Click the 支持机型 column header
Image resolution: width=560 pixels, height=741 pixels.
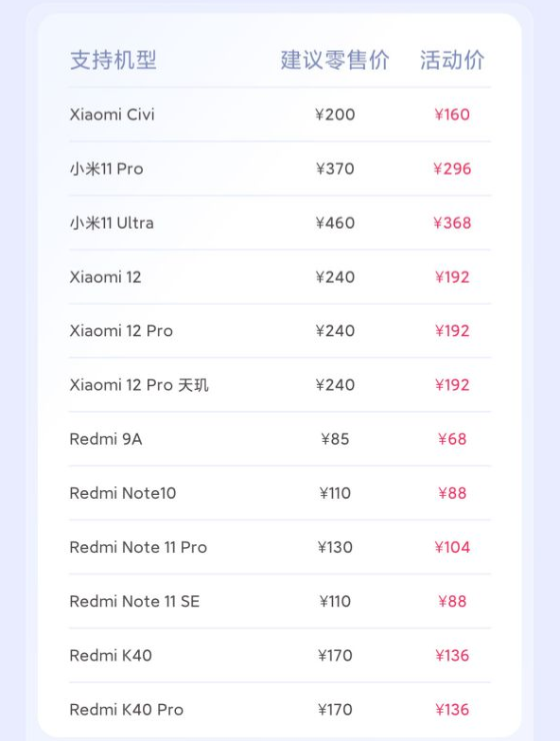pyautogui.click(x=114, y=60)
